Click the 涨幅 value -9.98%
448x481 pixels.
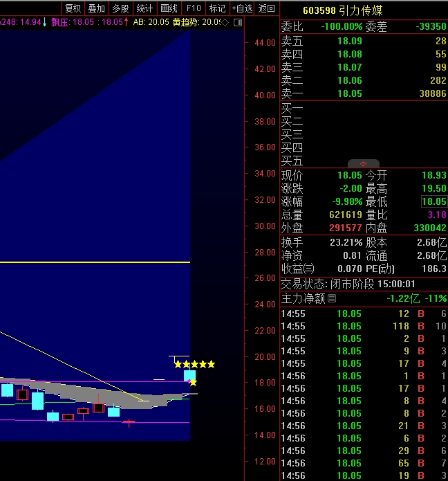pyautogui.click(x=347, y=201)
